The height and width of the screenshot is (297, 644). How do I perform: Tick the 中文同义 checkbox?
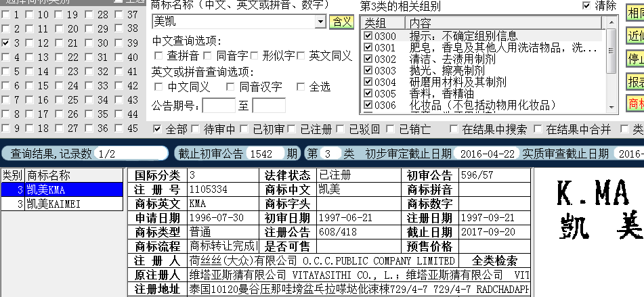tap(158, 87)
